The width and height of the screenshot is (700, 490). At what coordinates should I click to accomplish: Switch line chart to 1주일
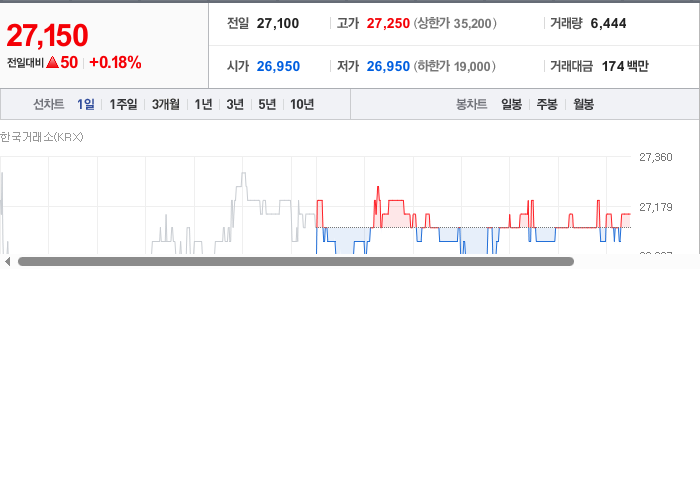(123, 104)
